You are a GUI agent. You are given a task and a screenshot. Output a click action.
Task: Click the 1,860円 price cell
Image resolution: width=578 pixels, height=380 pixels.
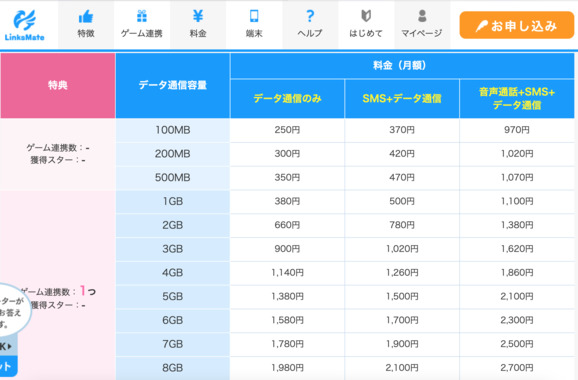point(517,273)
